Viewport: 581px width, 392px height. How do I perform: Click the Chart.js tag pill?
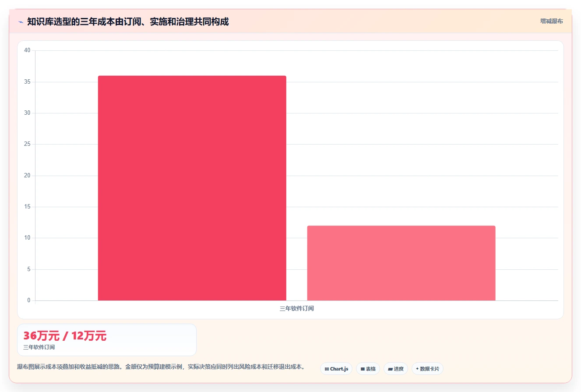[x=336, y=369]
